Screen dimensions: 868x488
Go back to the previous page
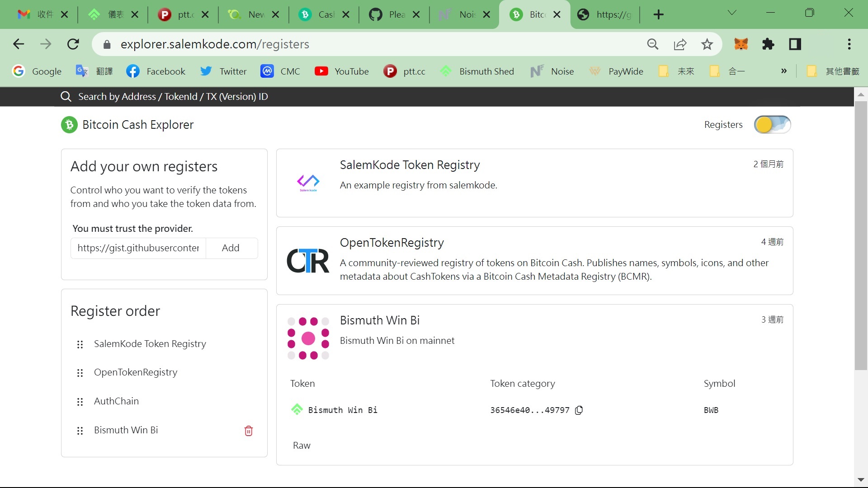19,44
